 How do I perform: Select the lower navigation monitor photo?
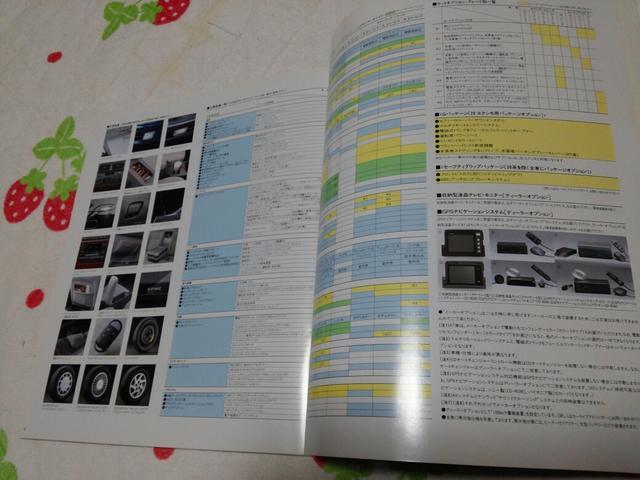click(464, 275)
